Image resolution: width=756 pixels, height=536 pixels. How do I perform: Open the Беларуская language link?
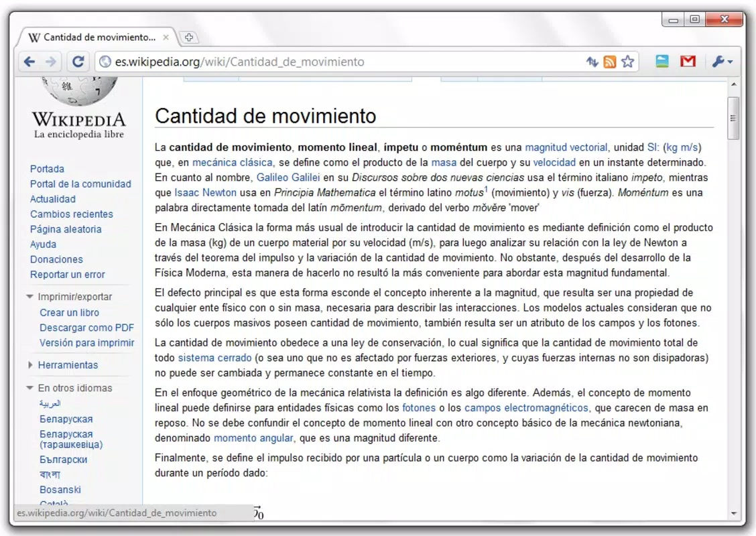66,419
